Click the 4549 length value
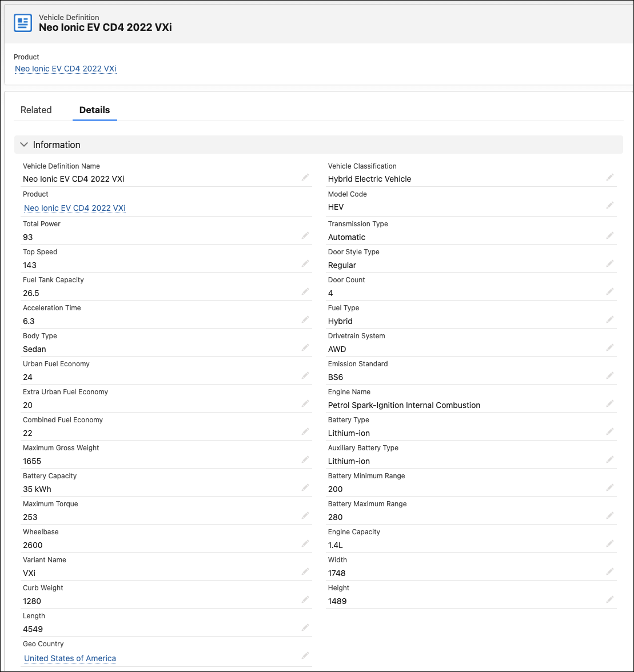Viewport: 634px width, 672px height. (x=33, y=629)
